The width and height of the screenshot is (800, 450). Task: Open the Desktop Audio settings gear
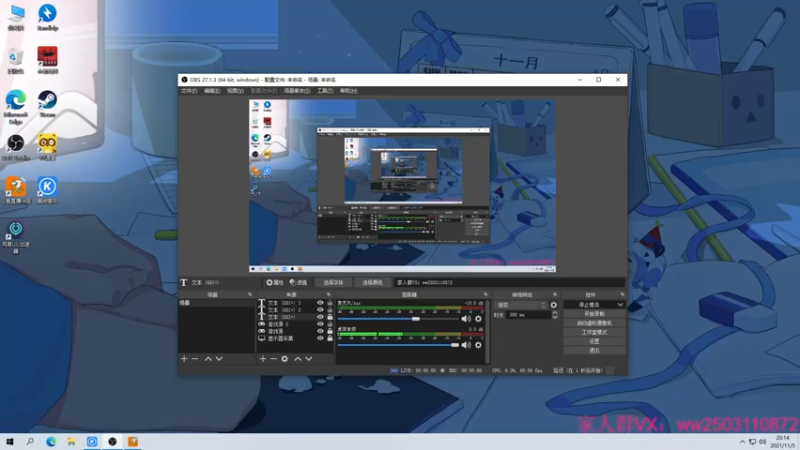tap(478, 345)
